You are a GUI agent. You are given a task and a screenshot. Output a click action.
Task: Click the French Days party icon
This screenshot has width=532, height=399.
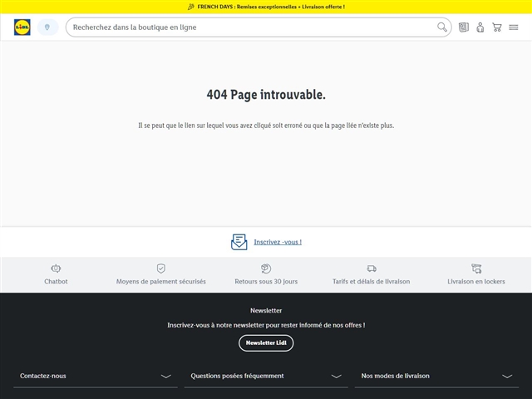click(191, 7)
